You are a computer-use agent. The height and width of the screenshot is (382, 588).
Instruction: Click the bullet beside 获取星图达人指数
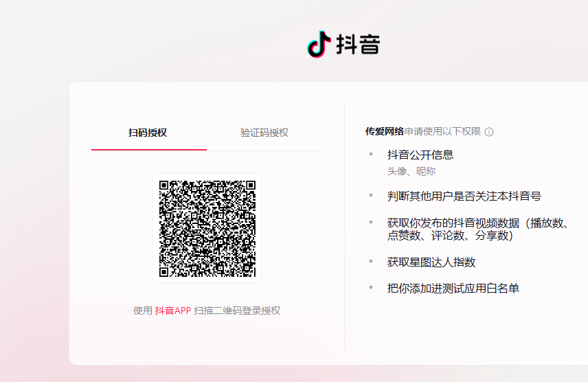click(x=371, y=262)
